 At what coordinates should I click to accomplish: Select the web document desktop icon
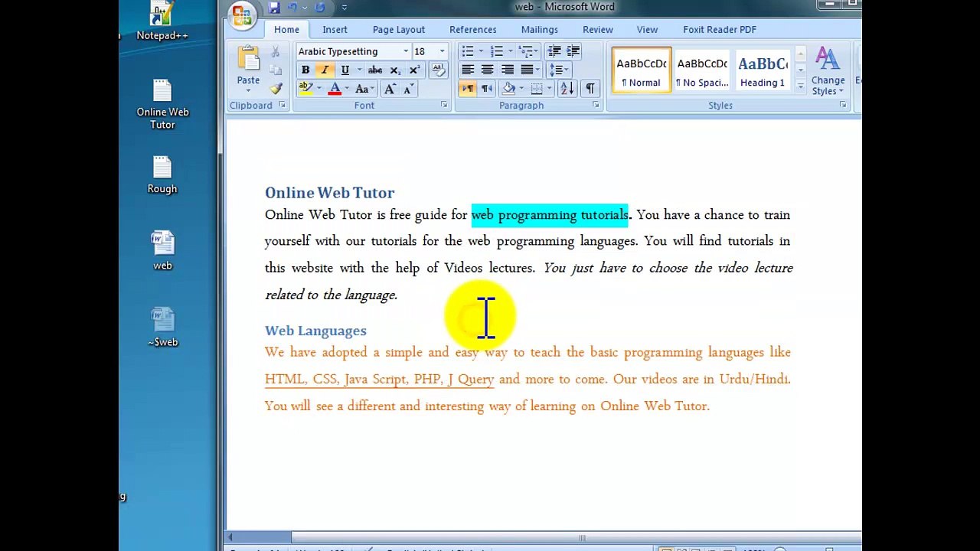162,251
